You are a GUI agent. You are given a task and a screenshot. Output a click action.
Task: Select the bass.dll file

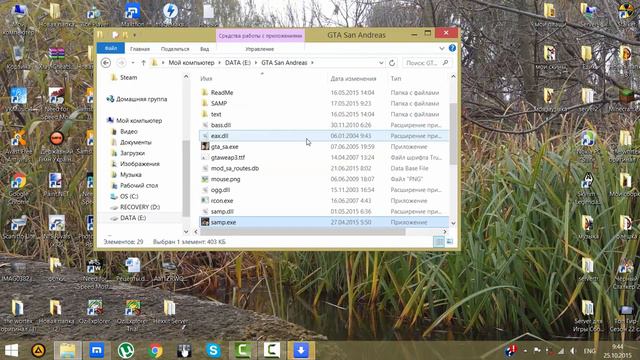tap(220, 125)
